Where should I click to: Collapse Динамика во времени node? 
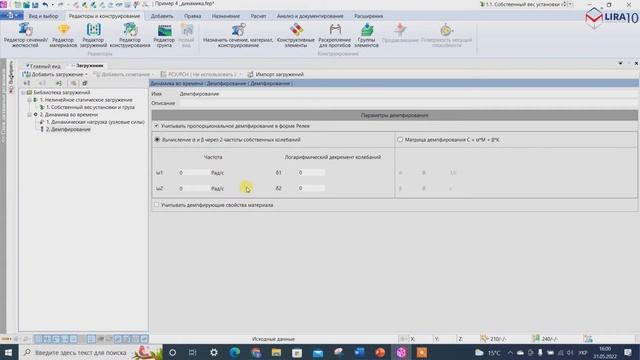click(x=29, y=115)
